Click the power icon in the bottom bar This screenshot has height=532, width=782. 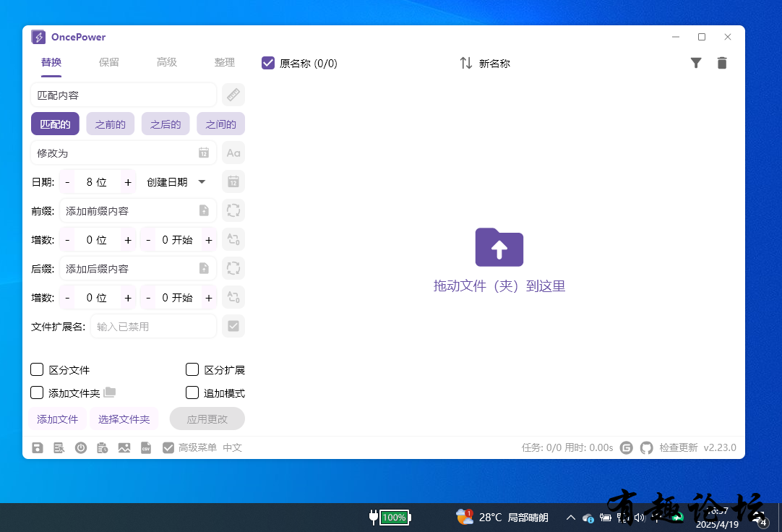pyautogui.click(x=81, y=447)
